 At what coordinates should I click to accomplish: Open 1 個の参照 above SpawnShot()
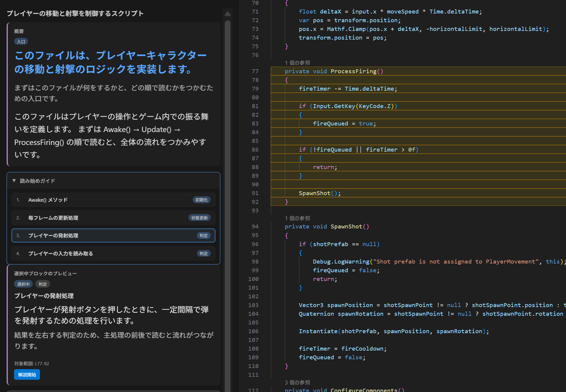click(x=297, y=218)
